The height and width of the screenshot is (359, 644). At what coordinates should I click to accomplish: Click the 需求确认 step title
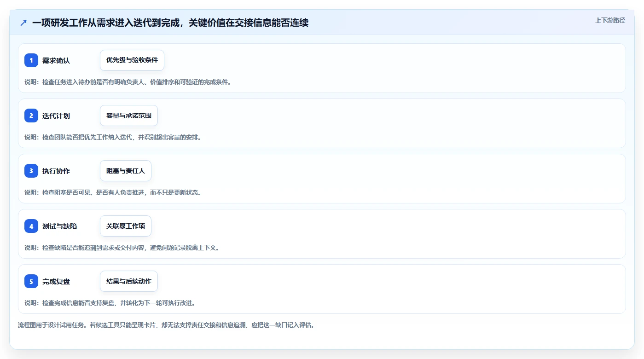pos(56,60)
